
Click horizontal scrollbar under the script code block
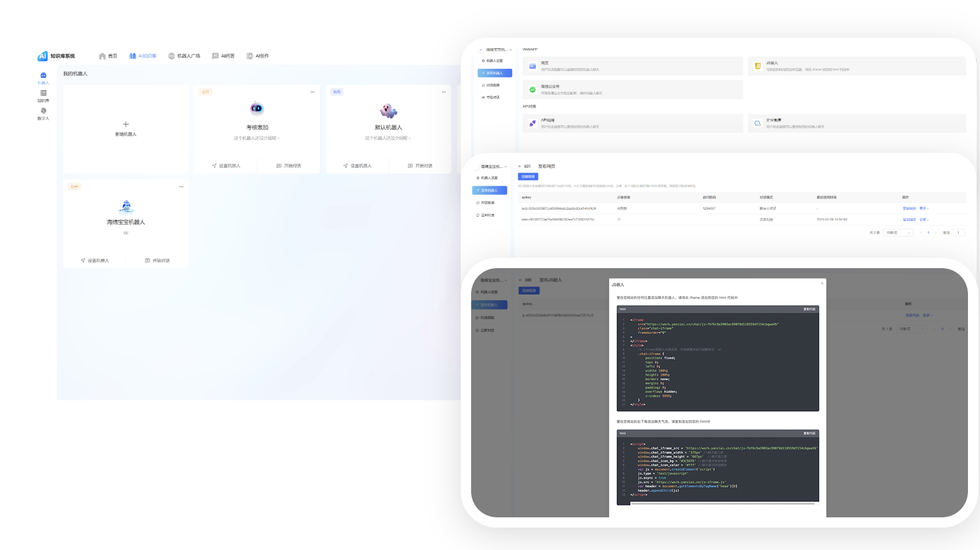pos(722,504)
